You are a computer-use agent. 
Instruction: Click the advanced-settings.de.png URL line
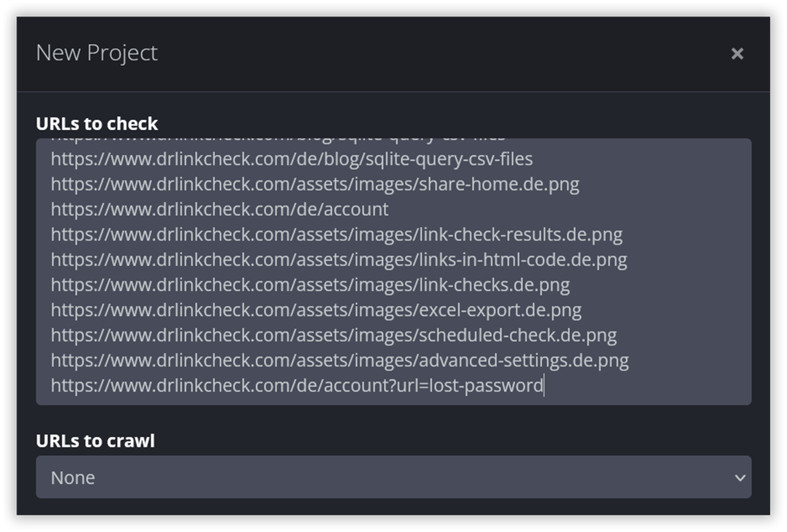(x=340, y=360)
